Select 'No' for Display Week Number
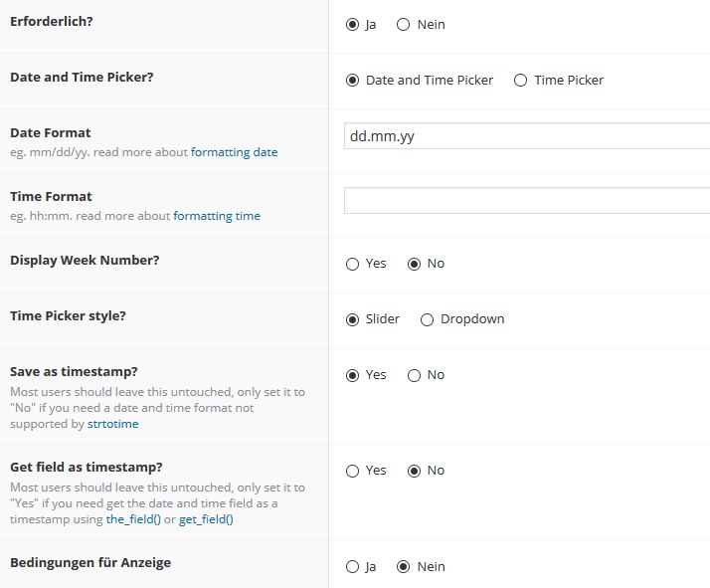The height and width of the screenshot is (588, 710). (x=414, y=264)
